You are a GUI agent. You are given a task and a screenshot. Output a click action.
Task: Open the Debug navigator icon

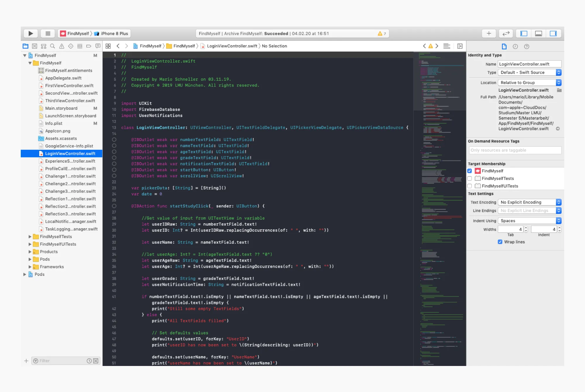click(x=80, y=46)
